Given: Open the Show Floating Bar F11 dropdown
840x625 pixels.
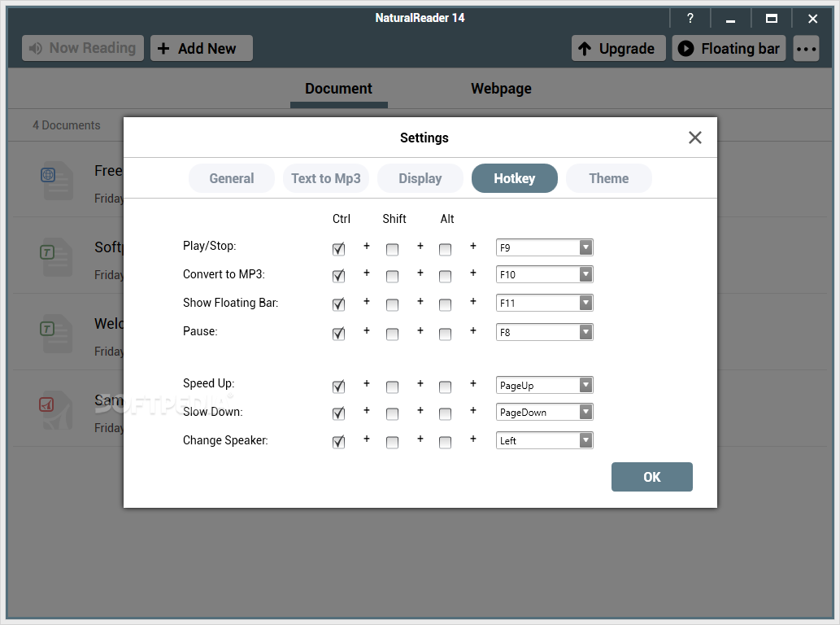Looking at the screenshot, I should (x=544, y=303).
